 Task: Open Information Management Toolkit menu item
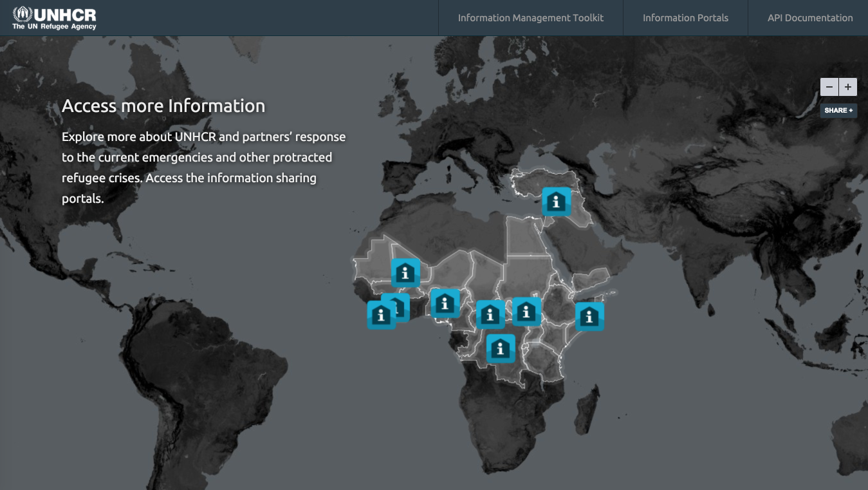(531, 18)
